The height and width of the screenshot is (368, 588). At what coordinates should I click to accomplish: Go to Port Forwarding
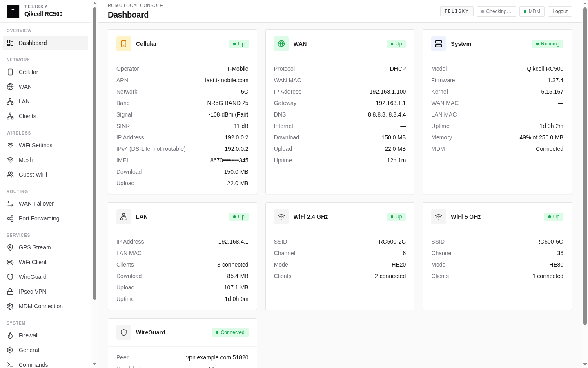click(46, 218)
